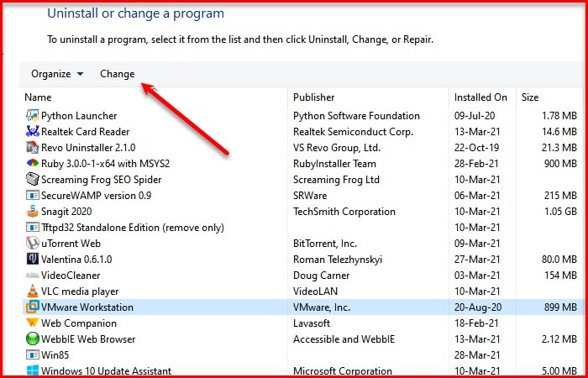Image resolution: width=588 pixels, height=378 pixels.
Task: Click publisher VideoLAN
Action: click(x=315, y=291)
